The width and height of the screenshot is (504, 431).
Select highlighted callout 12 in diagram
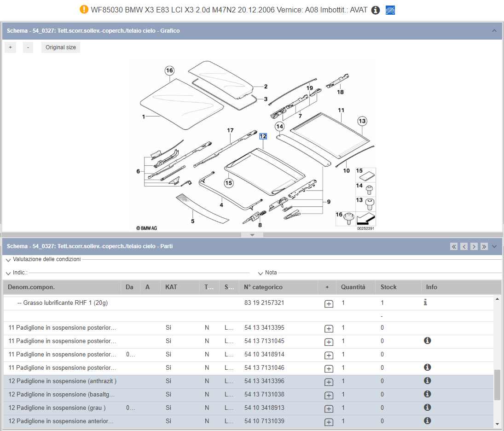[263, 136]
